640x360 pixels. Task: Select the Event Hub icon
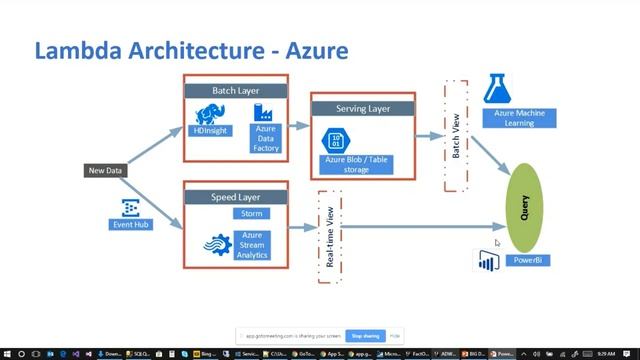pyautogui.click(x=131, y=207)
